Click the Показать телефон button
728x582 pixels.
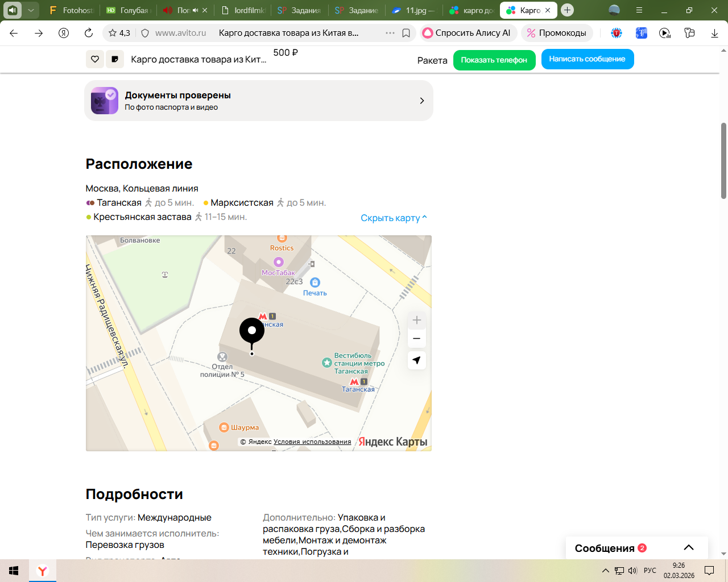tap(494, 60)
